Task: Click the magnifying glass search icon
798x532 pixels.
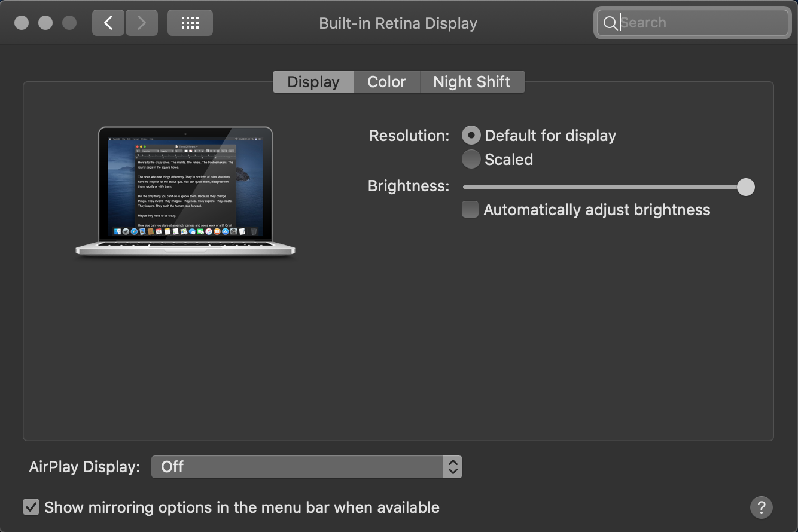Action: click(610, 23)
